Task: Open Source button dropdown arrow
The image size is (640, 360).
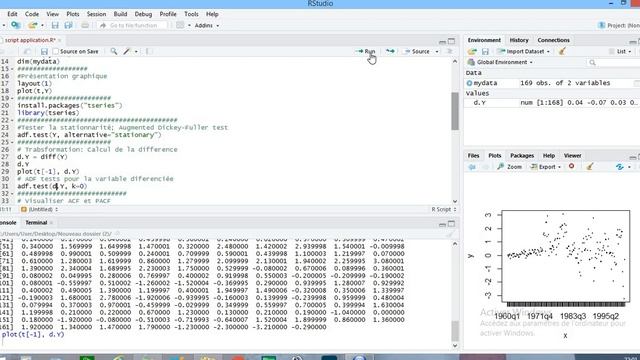Action: (x=437, y=52)
